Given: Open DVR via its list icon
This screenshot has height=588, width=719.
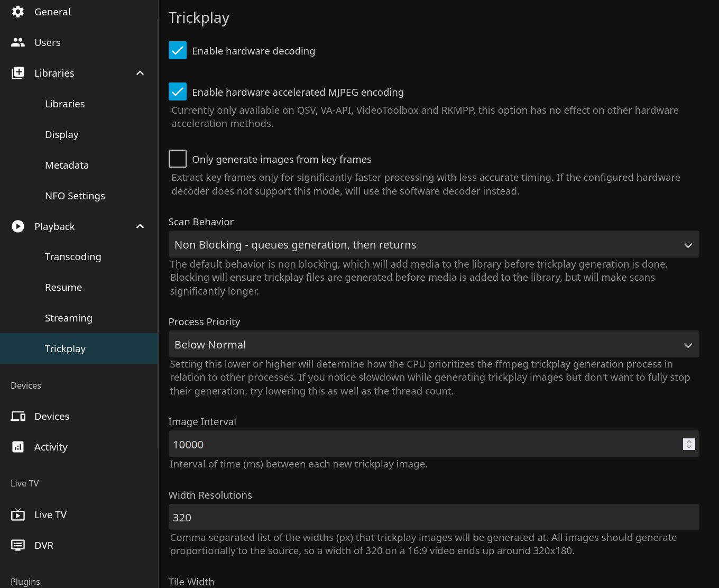Looking at the screenshot, I should (18, 545).
